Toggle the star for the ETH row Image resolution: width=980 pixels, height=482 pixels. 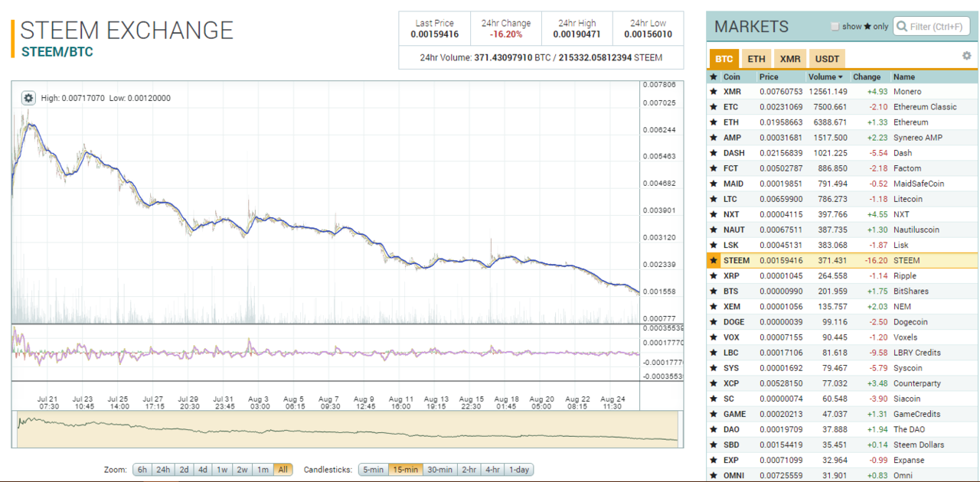714,122
